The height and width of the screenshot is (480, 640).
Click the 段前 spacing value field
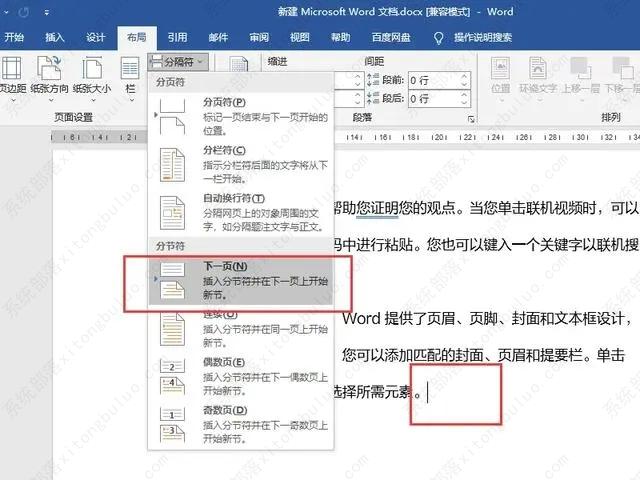[434, 80]
